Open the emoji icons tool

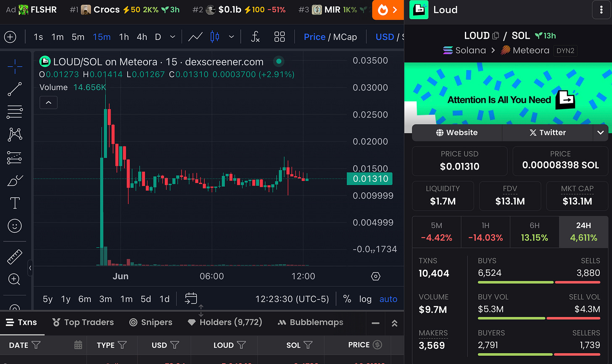pos(15,226)
